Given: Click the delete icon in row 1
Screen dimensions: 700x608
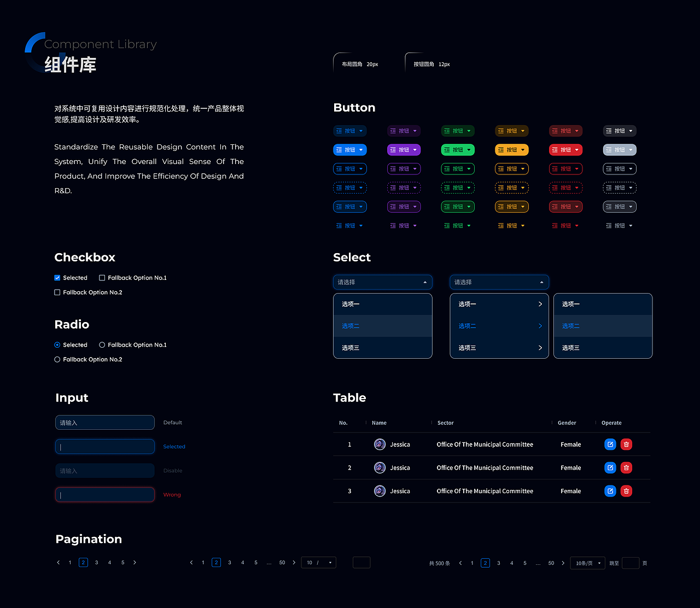Looking at the screenshot, I should coord(626,445).
